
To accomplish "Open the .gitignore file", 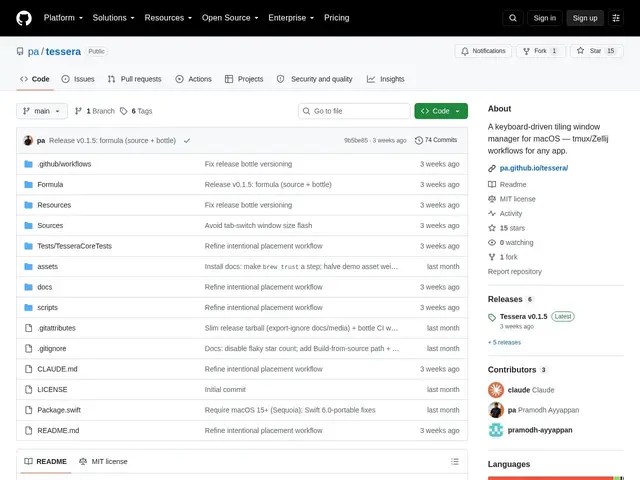I will tap(52, 349).
